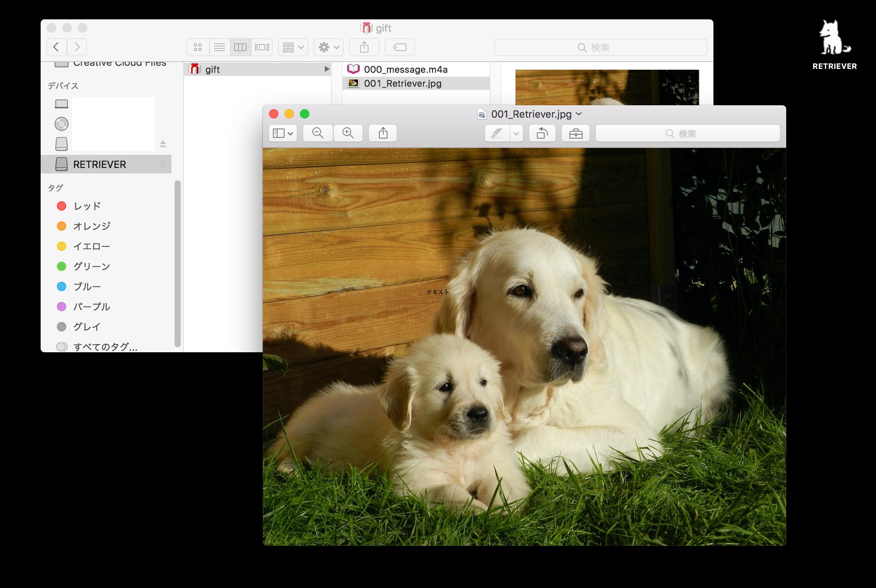Click the gift icon in Finder title
Image resolution: width=876 pixels, height=588 pixels.
366,28
